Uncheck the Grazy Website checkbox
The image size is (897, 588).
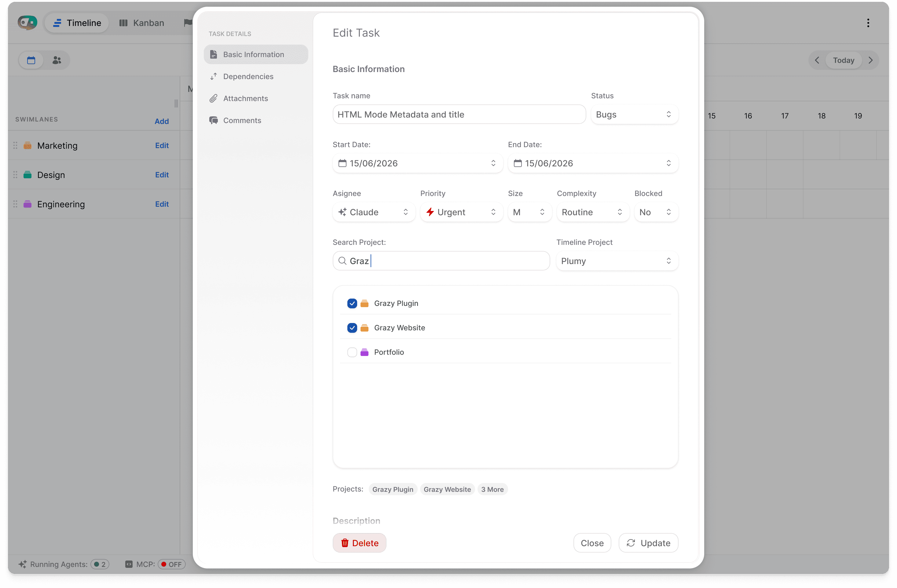(352, 328)
